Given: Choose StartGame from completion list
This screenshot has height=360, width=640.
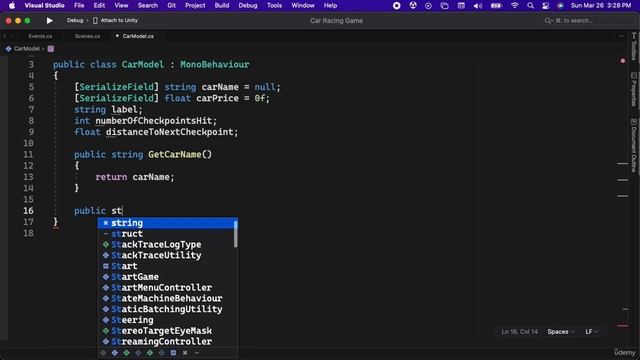Looking at the screenshot, I should (167, 277).
